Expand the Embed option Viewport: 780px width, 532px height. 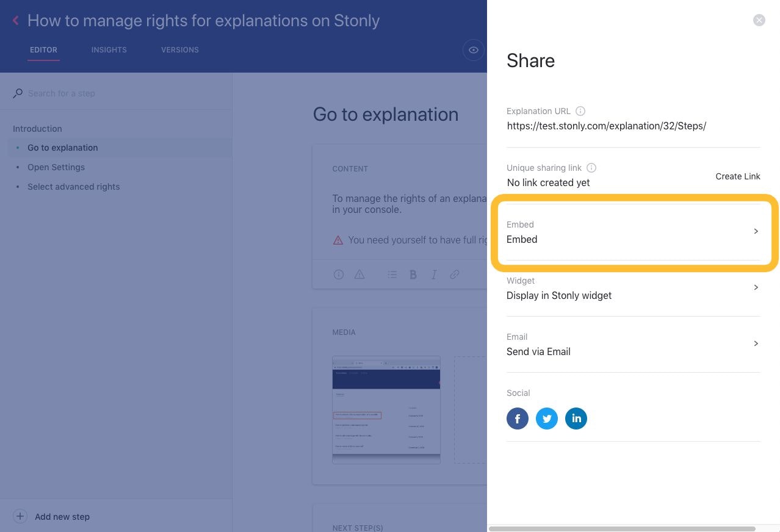click(x=633, y=232)
